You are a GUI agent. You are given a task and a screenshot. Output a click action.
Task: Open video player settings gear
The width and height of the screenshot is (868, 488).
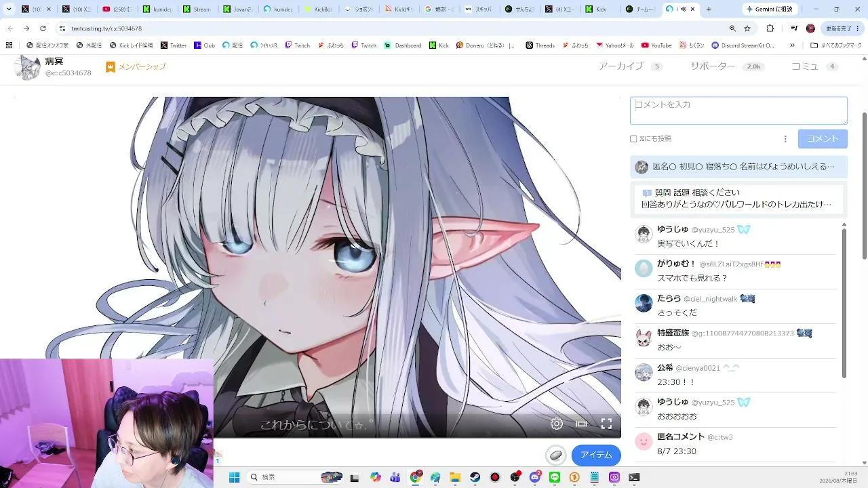point(557,424)
